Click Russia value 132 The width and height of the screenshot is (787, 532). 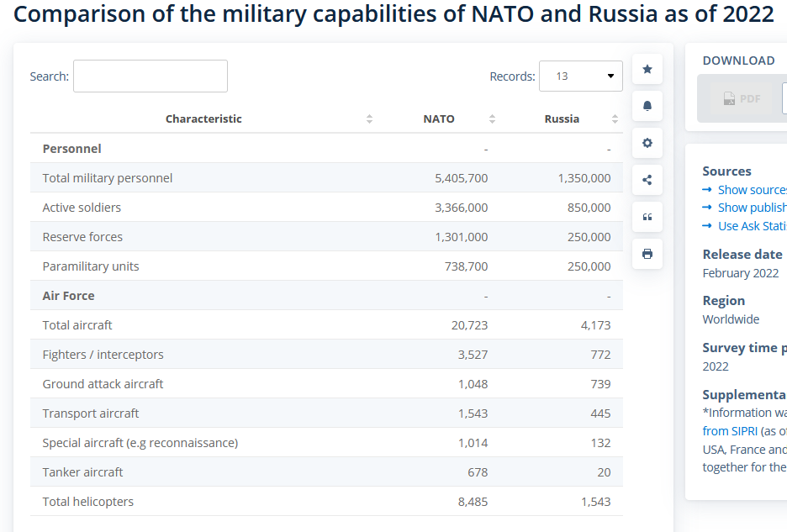coord(601,443)
